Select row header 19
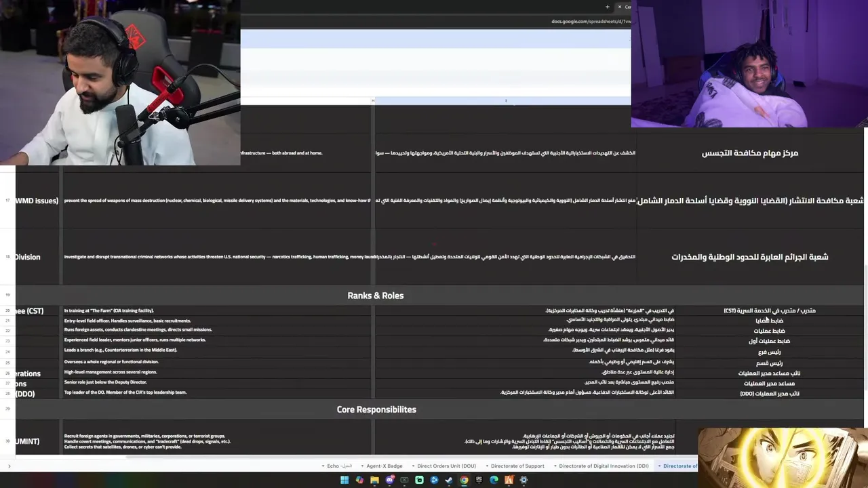Screen dimensions: 868x488 (7, 296)
